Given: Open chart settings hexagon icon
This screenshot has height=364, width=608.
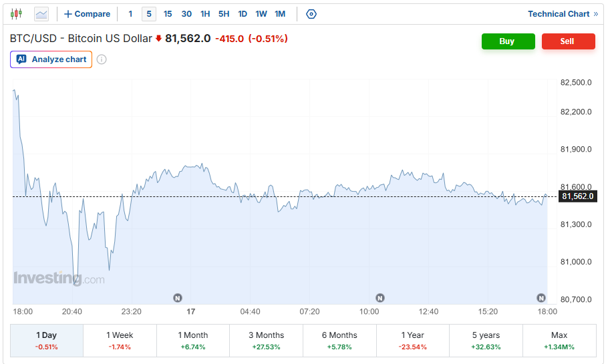Looking at the screenshot, I should click(x=311, y=14).
